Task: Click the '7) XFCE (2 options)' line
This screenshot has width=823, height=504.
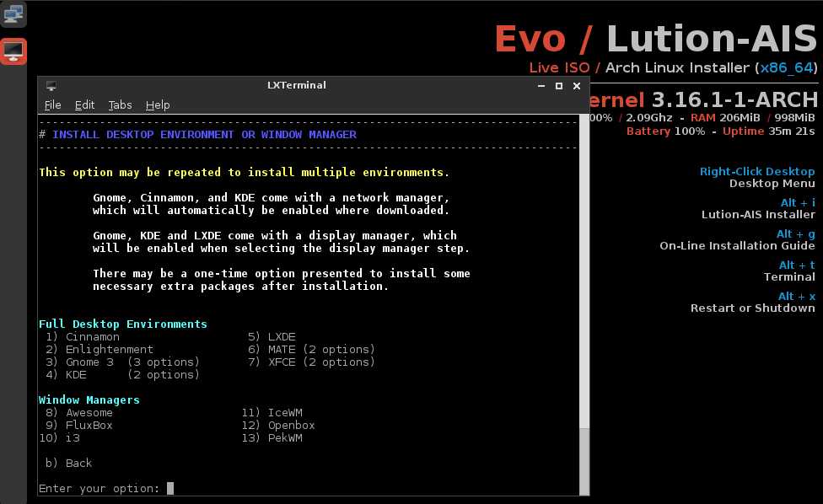Action: (311, 362)
